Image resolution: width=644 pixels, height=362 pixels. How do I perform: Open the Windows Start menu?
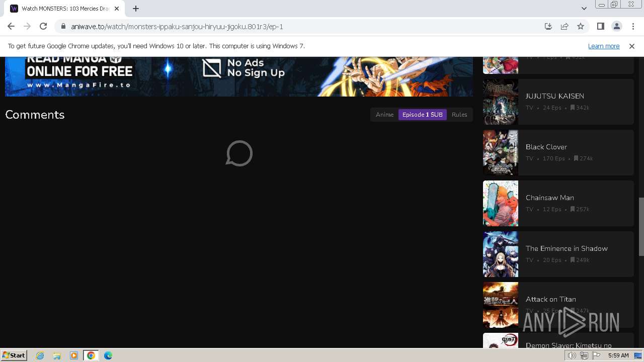click(x=14, y=355)
